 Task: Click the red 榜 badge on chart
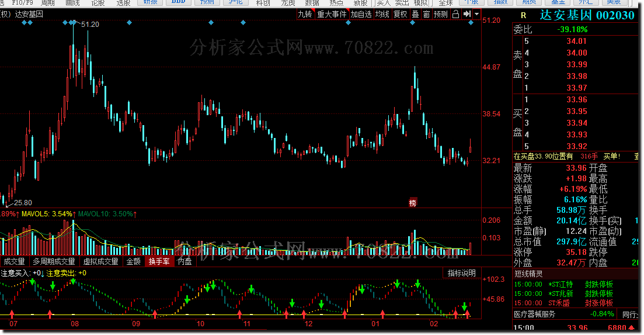[x=413, y=203]
